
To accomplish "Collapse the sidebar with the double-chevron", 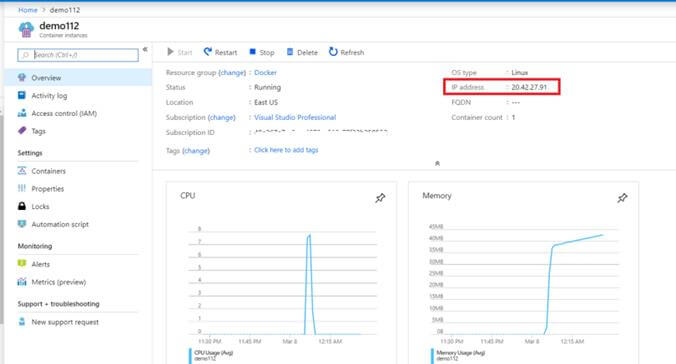I will point(145,49).
